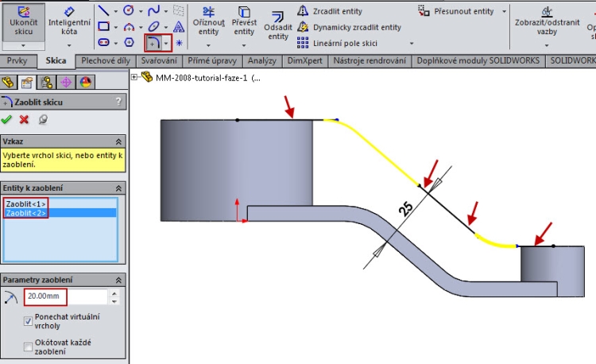The height and width of the screenshot is (364, 596).
Task: Open Rectangle tool dropdown arrow
Action: pos(115,27)
